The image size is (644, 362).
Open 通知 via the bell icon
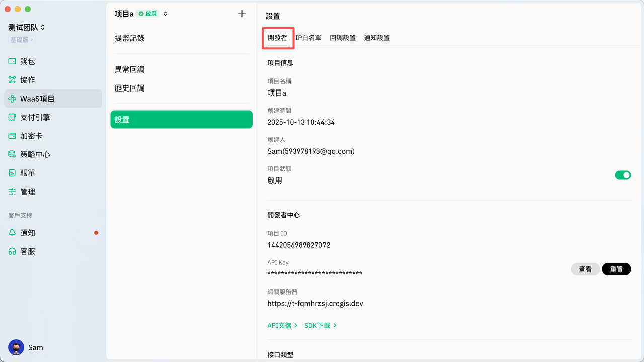click(12, 233)
